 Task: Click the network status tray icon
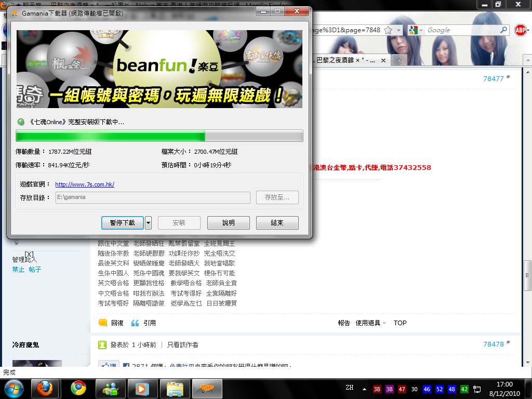(477, 389)
